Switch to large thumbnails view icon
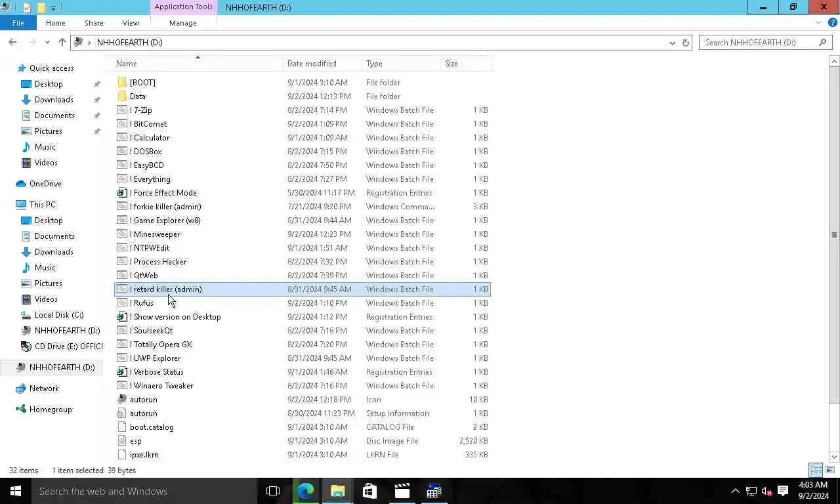 point(829,470)
